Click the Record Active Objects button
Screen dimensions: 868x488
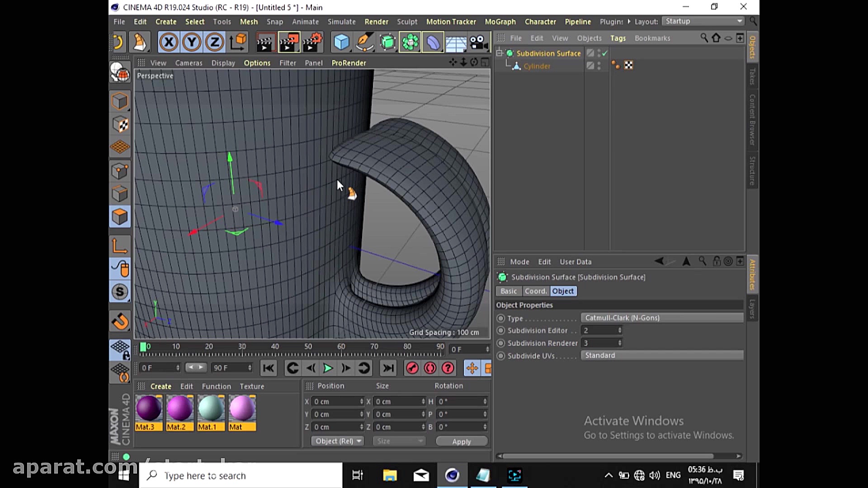pos(412,368)
